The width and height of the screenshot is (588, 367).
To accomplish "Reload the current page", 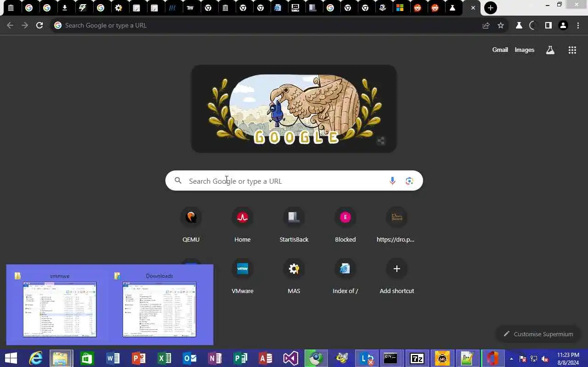I will tap(40, 25).
